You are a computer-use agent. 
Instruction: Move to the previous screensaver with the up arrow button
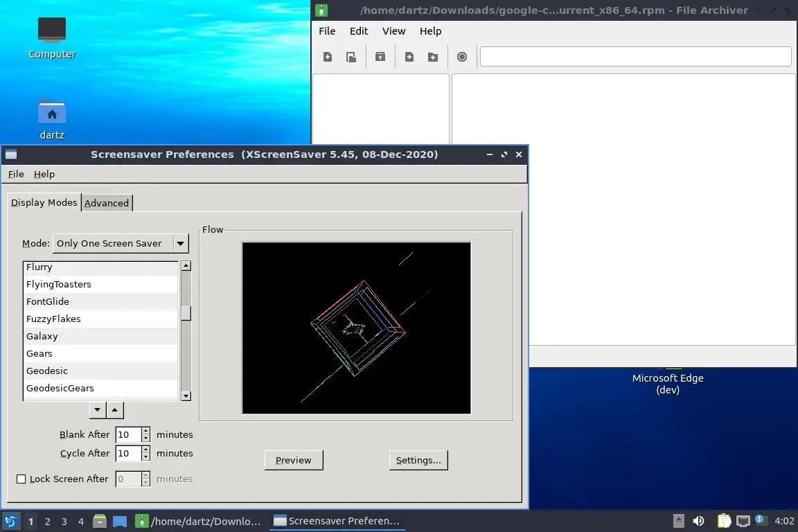point(115,410)
